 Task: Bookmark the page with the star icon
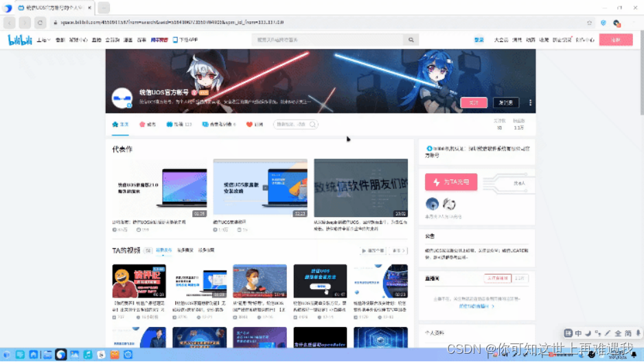[589, 23]
